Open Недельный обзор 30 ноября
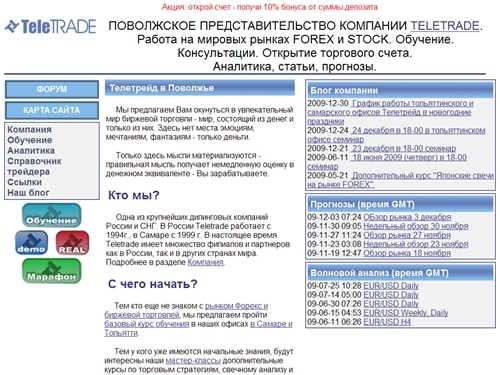Viewport: 500px width, 375px height. click(x=416, y=226)
